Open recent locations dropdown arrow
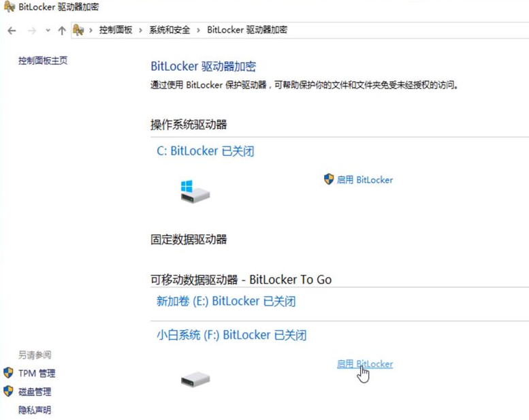 [48, 31]
